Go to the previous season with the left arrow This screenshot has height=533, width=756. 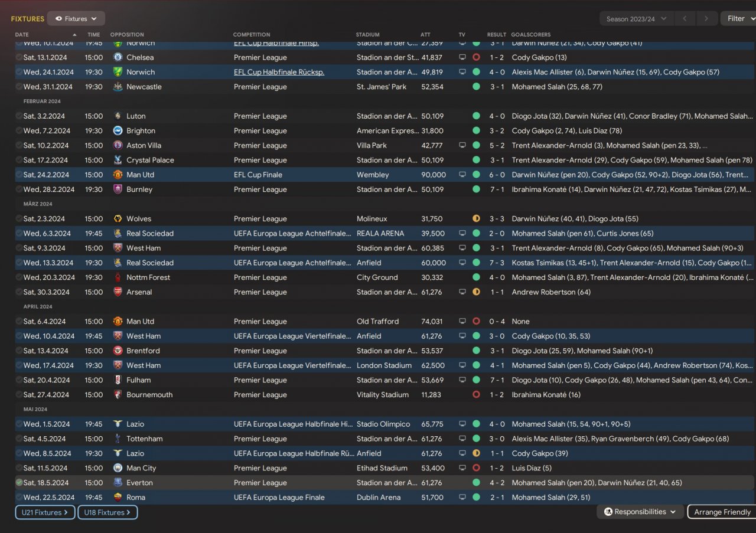(685, 19)
